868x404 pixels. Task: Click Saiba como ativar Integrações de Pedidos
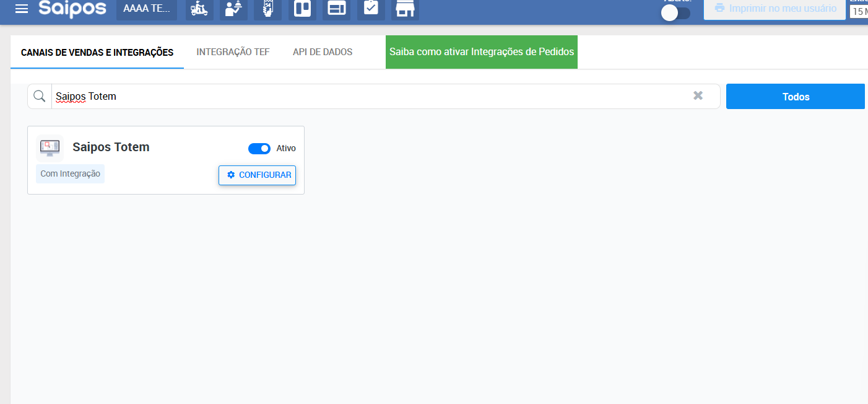(482, 52)
